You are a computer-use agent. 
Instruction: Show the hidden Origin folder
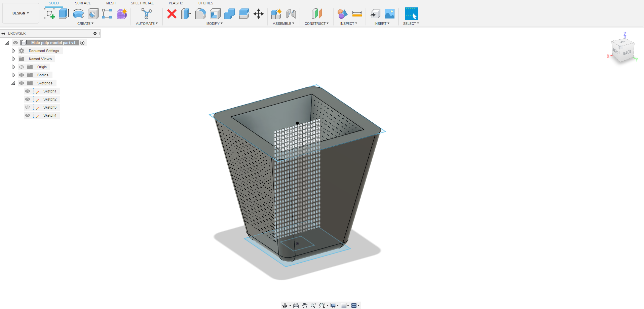[x=22, y=67]
